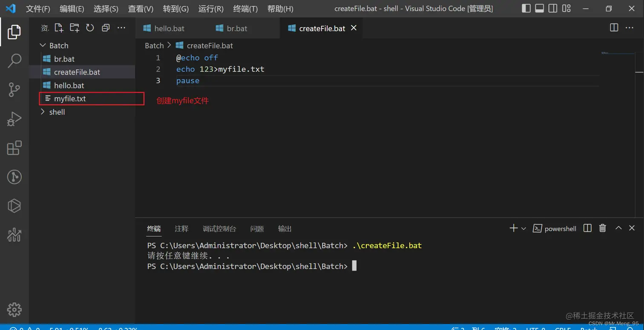Click the .\createFile.bat command in terminal
Screen dimensions: 644x330
pyautogui.click(x=387, y=246)
